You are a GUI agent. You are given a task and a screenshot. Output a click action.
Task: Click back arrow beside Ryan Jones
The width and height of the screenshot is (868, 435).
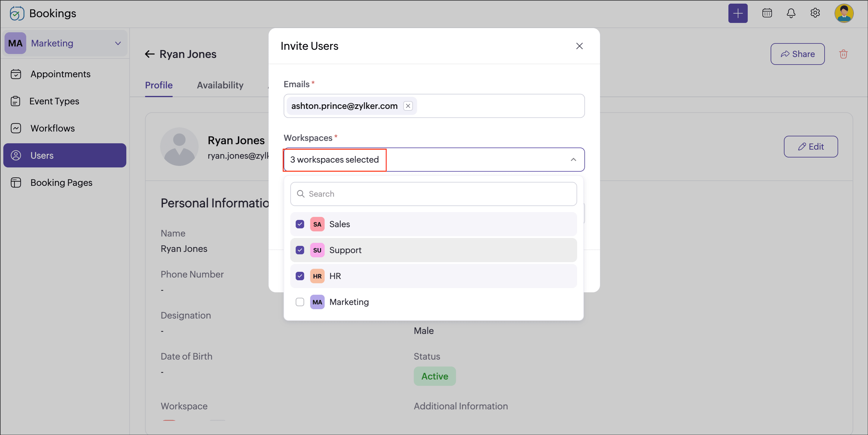149,54
